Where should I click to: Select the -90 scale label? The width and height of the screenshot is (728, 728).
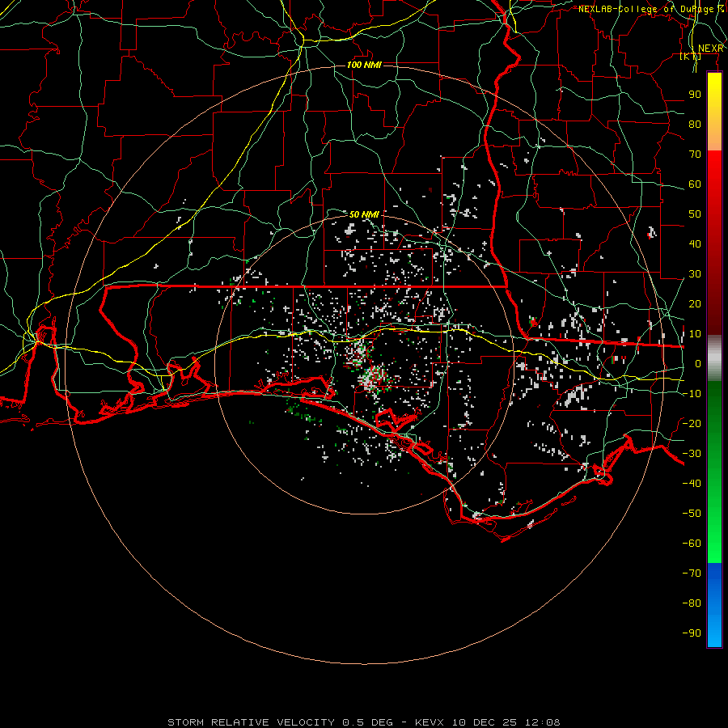692,633
